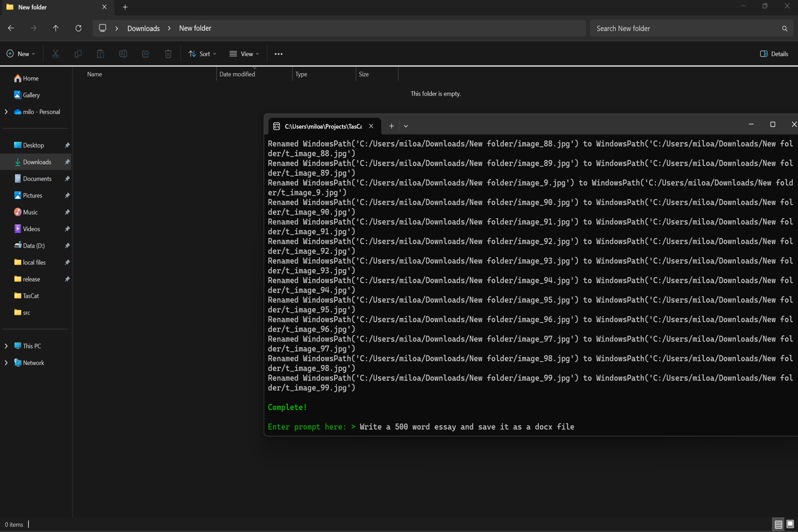Sort by the Size column header

pyautogui.click(x=377, y=74)
